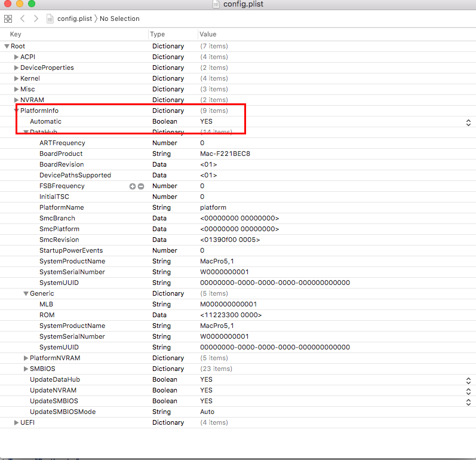Select the InitialTSC key
Image resolution: width=476 pixels, height=460 pixels.
coord(54,197)
